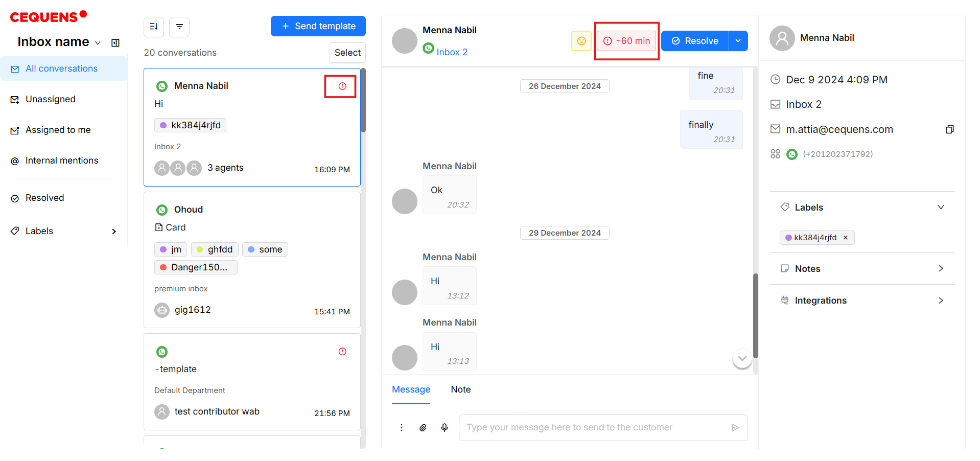Viewport: 980px width, 461px height.
Task: Click the sort conversations icon
Action: point(154,27)
